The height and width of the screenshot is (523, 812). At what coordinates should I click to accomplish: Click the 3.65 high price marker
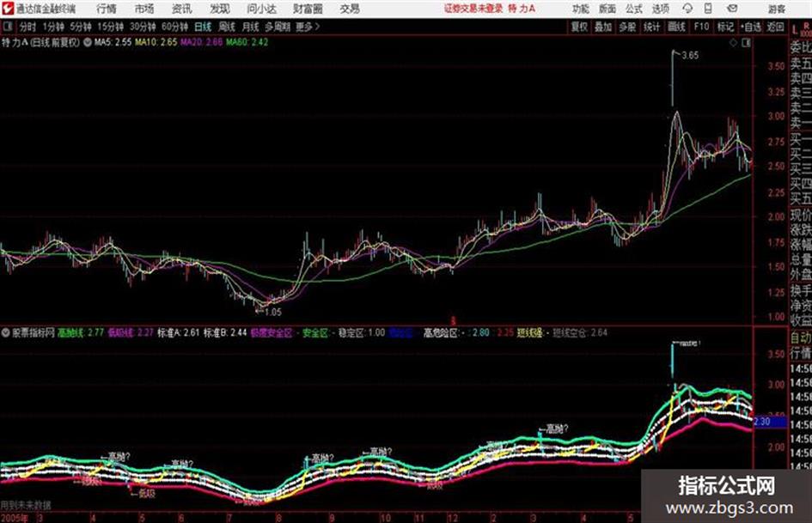(x=690, y=56)
